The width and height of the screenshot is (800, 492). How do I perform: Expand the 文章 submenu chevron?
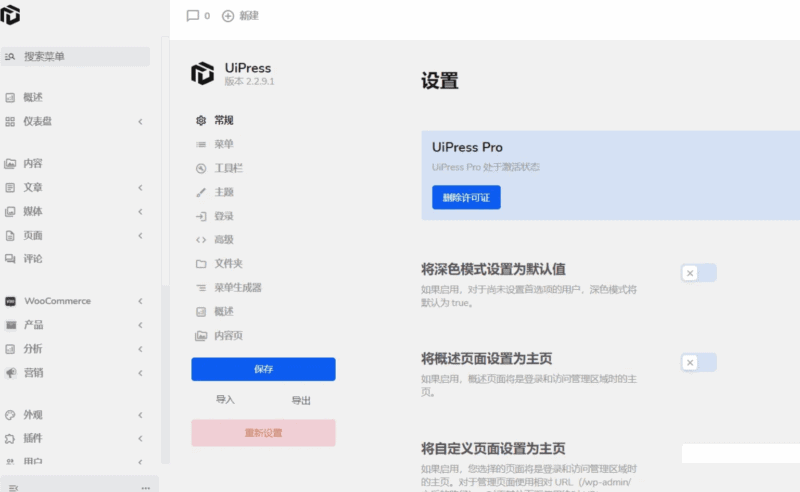click(x=140, y=187)
